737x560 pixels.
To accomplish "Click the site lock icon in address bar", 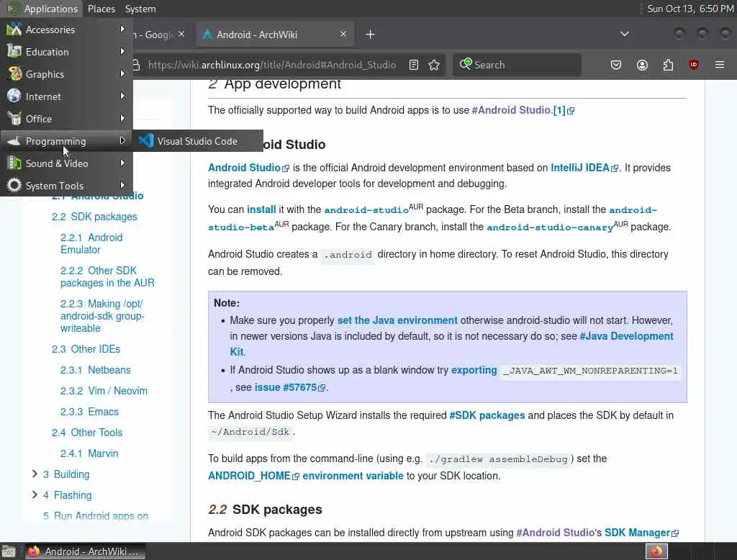I will click(x=136, y=65).
